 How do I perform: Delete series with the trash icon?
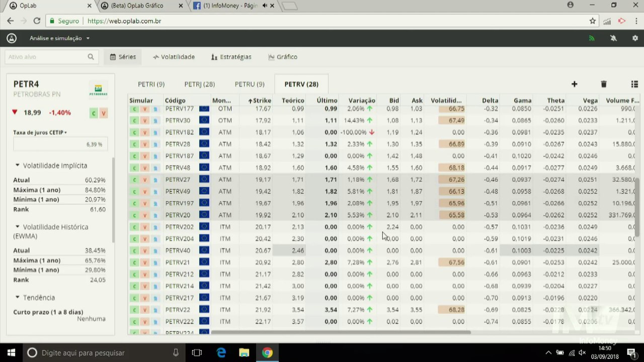click(x=604, y=84)
